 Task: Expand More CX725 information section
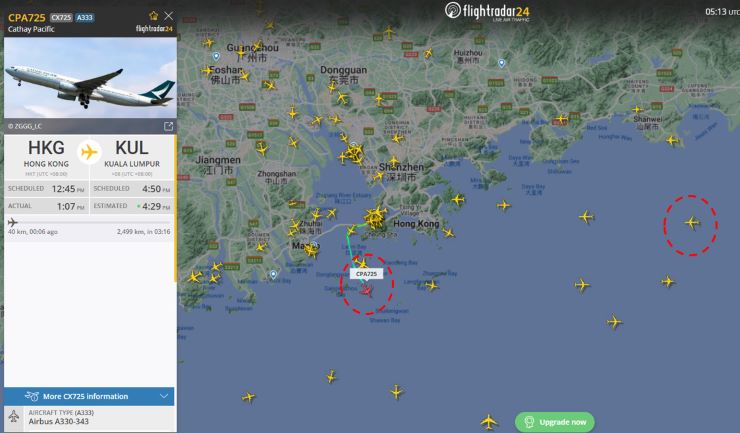pyautogui.click(x=89, y=396)
